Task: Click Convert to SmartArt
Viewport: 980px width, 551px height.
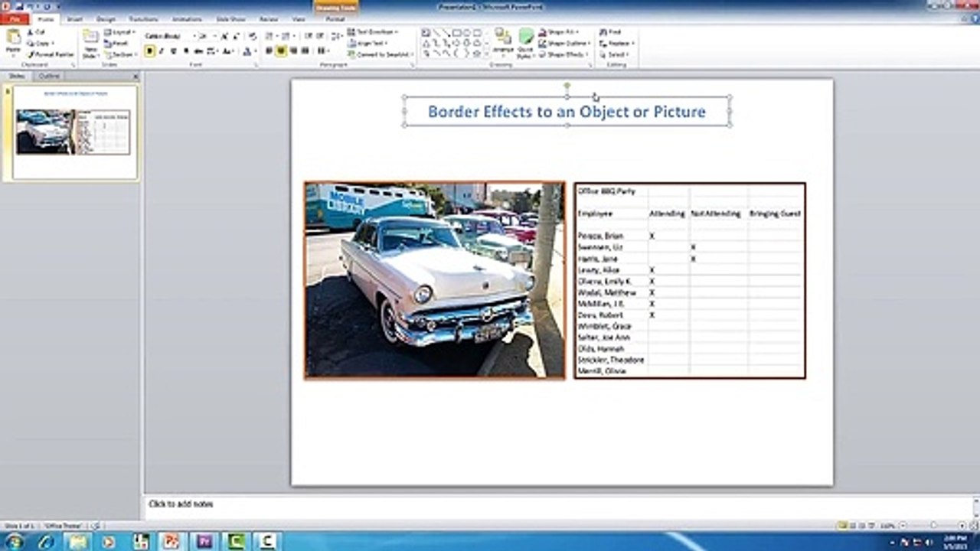Action: pyautogui.click(x=380, y=55)
